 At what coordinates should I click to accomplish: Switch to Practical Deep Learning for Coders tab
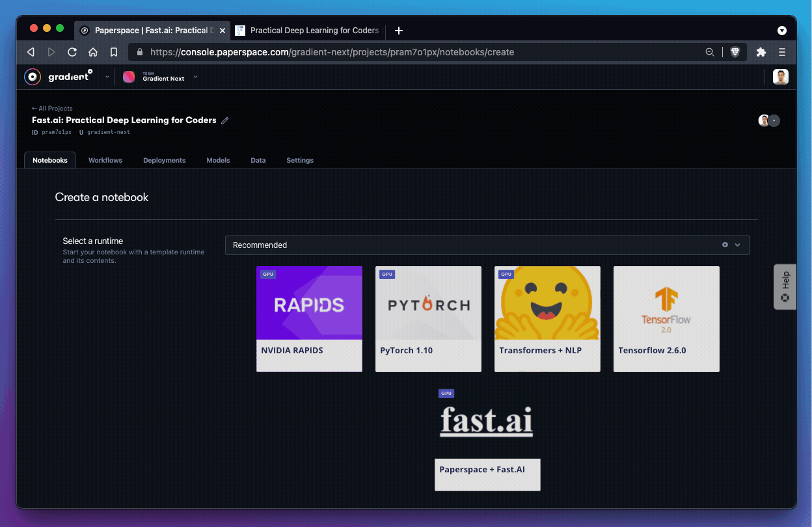307,31
